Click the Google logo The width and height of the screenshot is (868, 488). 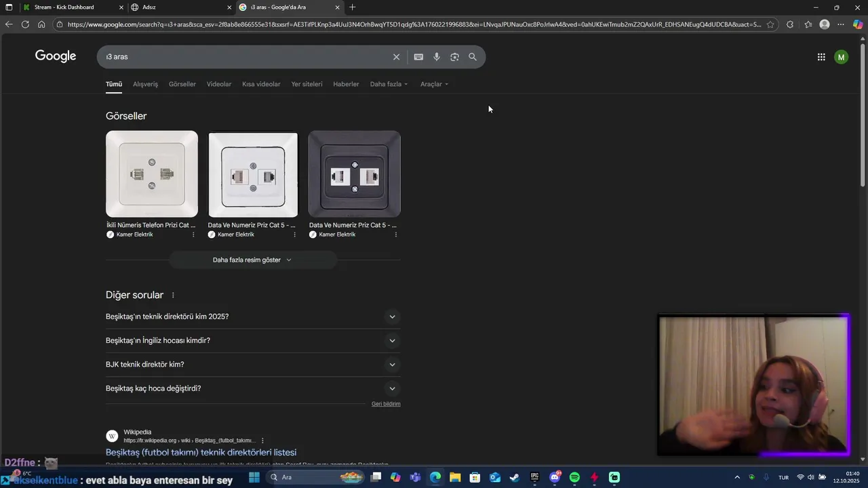click(56, 56)
